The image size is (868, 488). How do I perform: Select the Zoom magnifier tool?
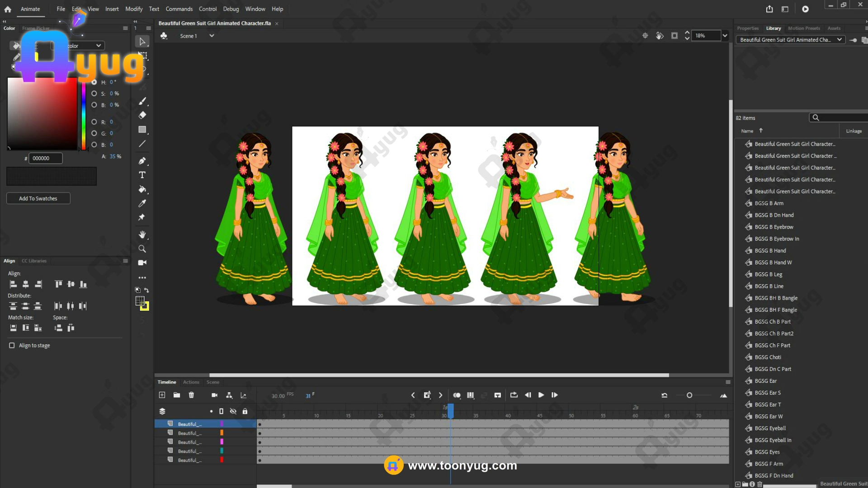142,249
